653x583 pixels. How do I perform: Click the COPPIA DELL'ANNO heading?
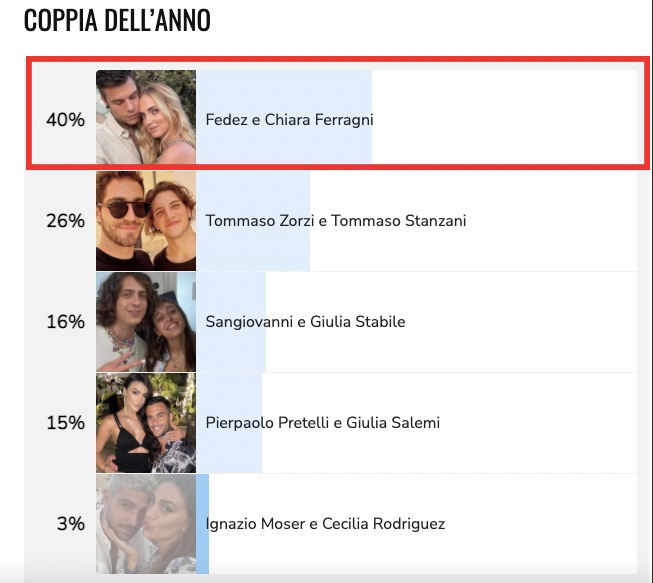[117, 20]
